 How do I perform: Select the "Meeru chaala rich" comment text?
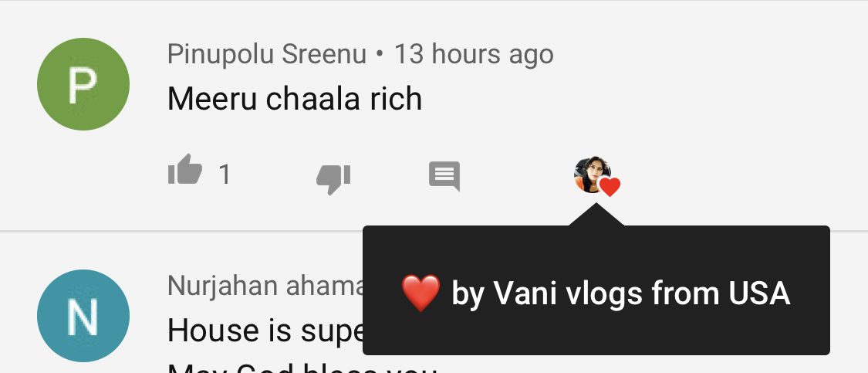295,99
